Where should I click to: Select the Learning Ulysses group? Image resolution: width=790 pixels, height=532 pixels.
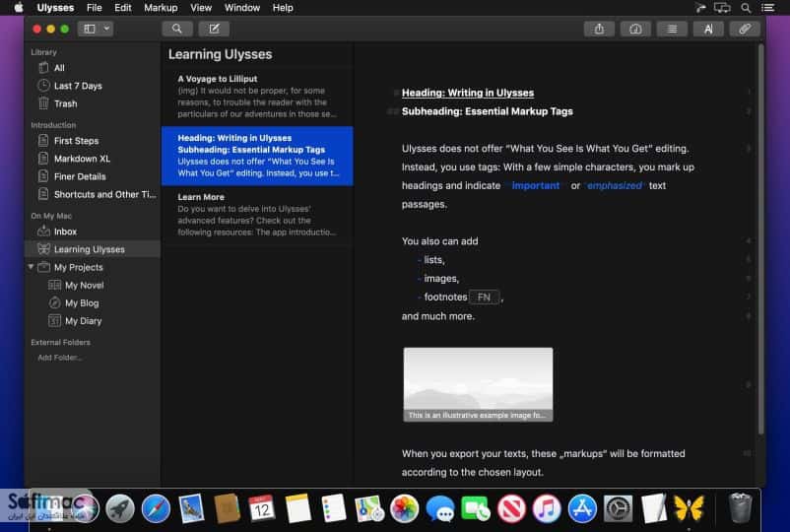[x=93, y=249]
